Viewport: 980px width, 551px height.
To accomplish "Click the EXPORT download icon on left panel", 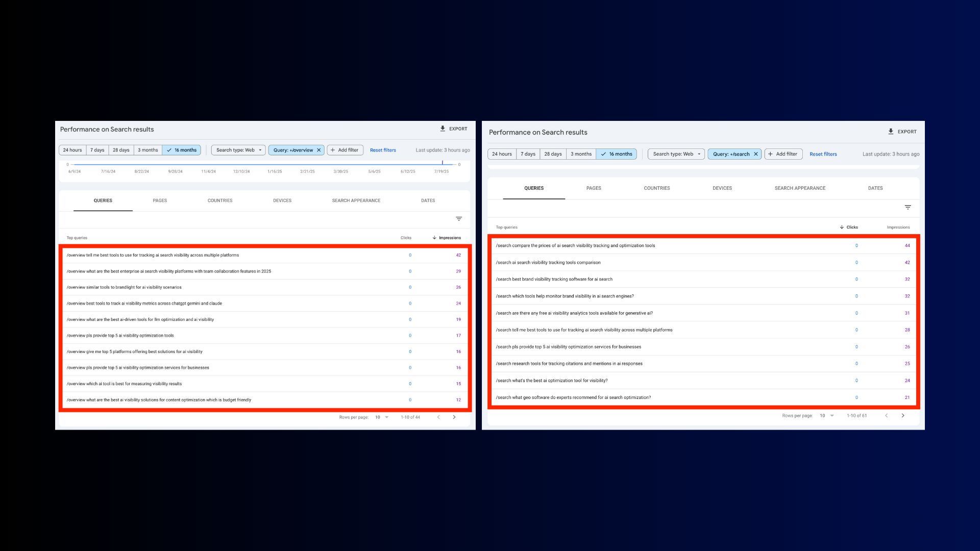I will click(442, 129).
